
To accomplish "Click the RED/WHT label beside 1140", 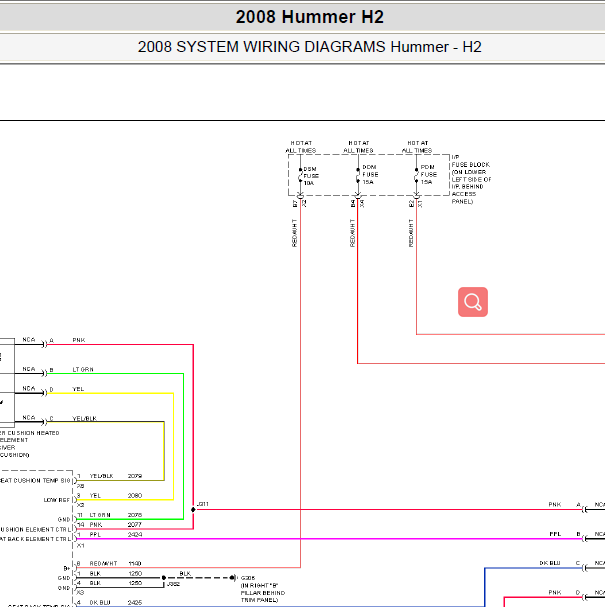I will [x=103, y=564].
